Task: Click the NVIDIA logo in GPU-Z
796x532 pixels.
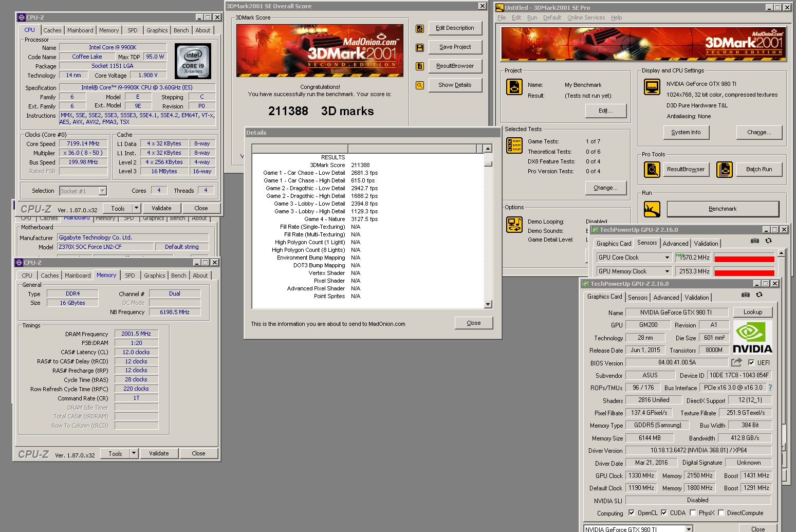Action: click(752, 337)
